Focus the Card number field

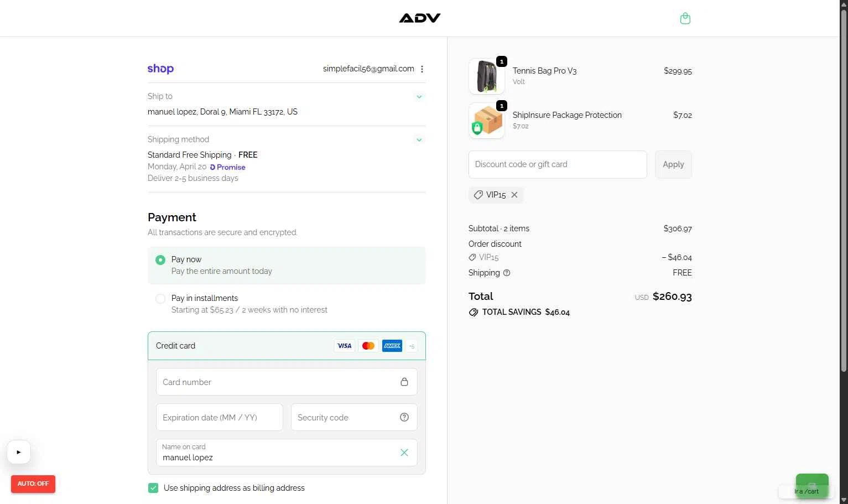pos(287,382)
